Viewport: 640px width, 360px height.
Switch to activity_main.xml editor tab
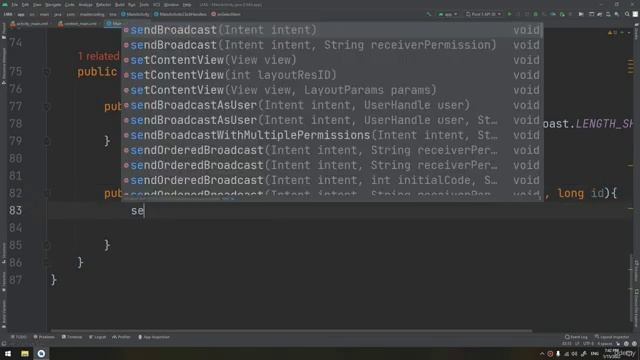pyautogui.click(x=29, y=24)
